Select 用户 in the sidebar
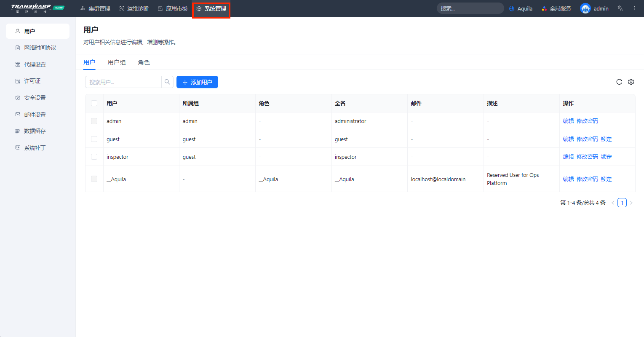This screenshot has height=337, width=644. click(37, 31)
